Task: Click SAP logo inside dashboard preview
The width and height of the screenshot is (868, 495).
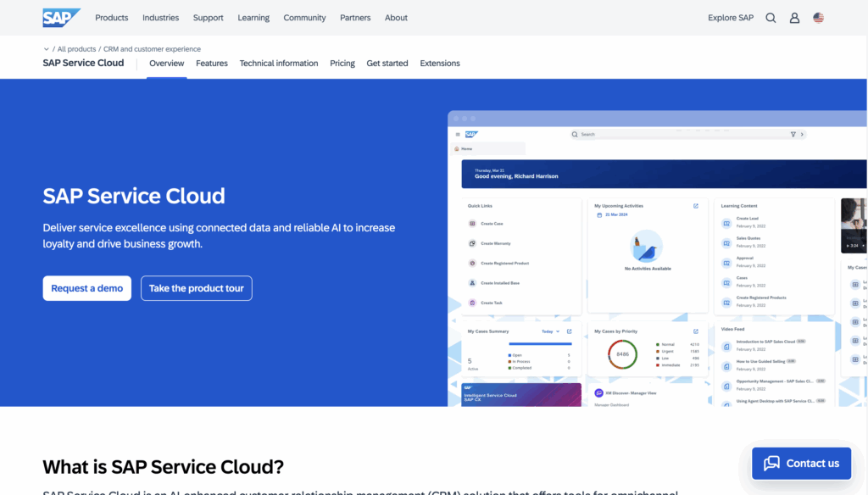Action: [x=471, y=135]
